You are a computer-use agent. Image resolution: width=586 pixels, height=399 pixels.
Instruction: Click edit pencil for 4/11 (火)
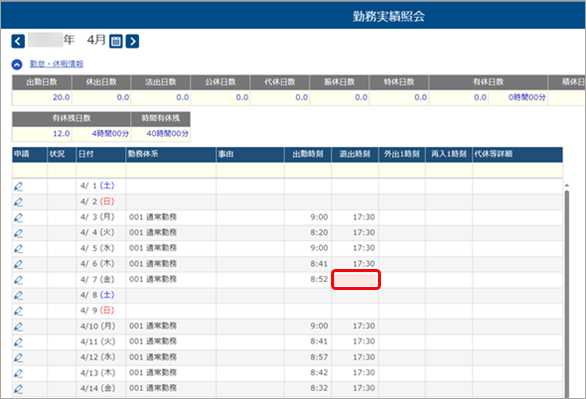tap(18, 342)
